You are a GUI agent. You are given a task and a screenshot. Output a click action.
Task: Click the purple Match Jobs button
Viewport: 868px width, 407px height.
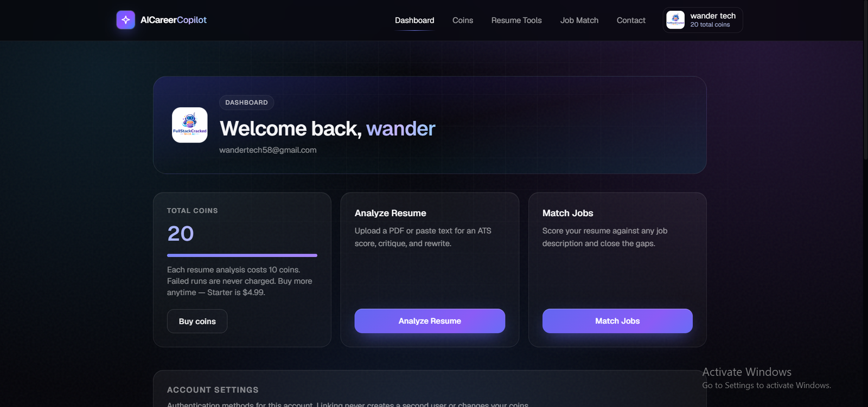click(617, 321)
